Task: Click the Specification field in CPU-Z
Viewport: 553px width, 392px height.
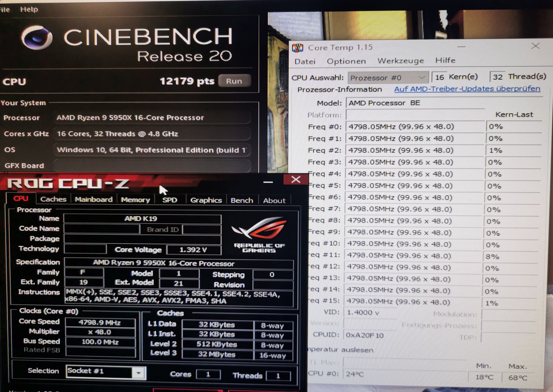Action: coord(179,263)
